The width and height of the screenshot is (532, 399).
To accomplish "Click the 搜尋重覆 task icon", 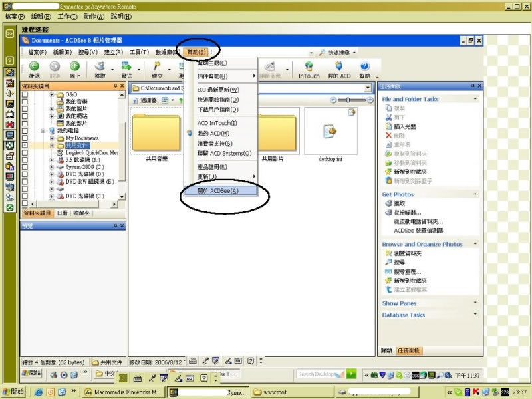I will click(x=389, y=271).
